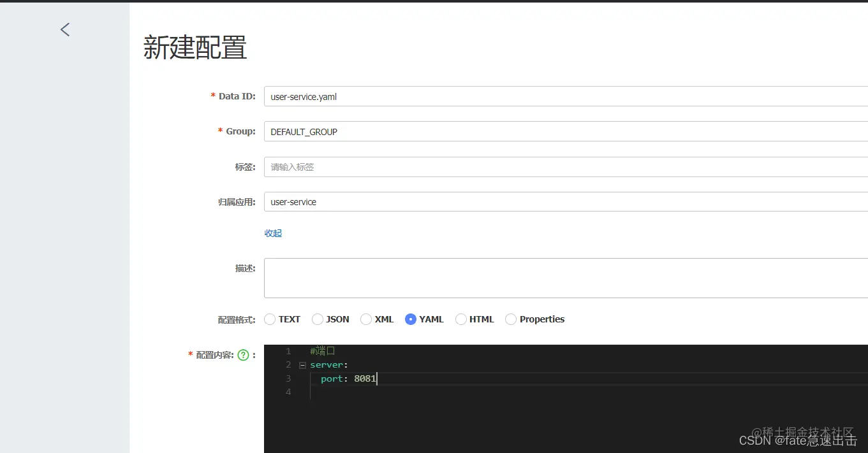Focus the Group field with DEFAULT_GROUP
Image resolution: width=868 pixels, height=453 pixels.
point(566,131)
